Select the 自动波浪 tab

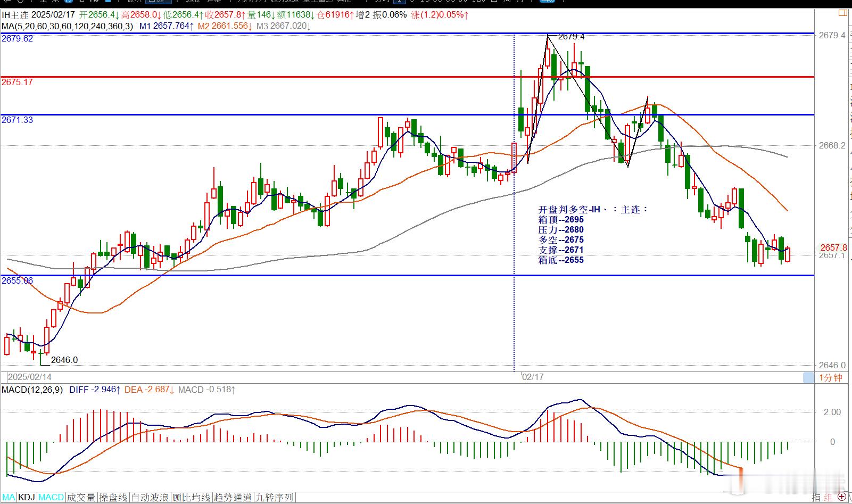coord(150,498)
